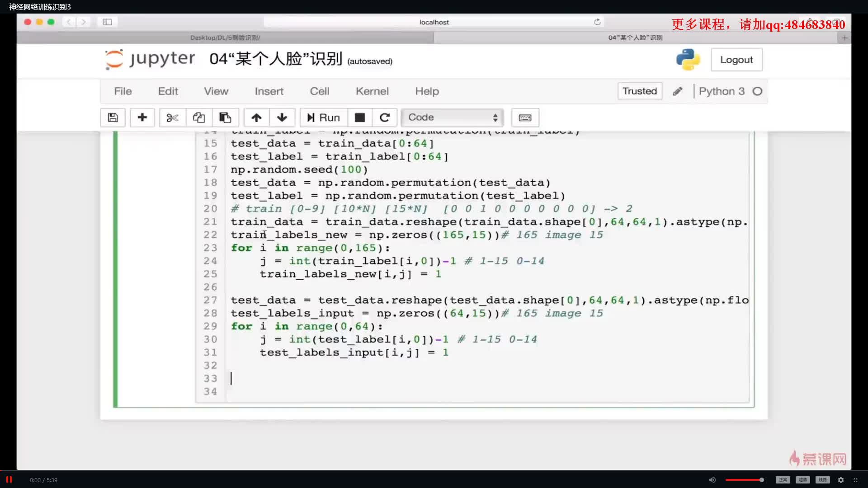Viewport: 868px width, 488px height.
Task: Click the comment on line 20
Action: tap(432, 209)
